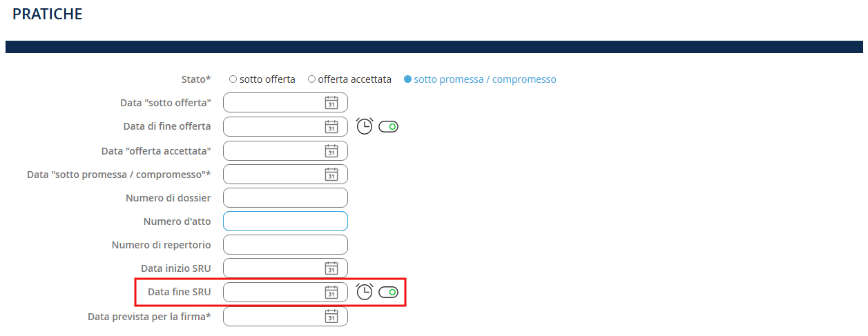Open calendar for Data inizio SRU
The image size is (868, 336).
click(x=331, y=268)
